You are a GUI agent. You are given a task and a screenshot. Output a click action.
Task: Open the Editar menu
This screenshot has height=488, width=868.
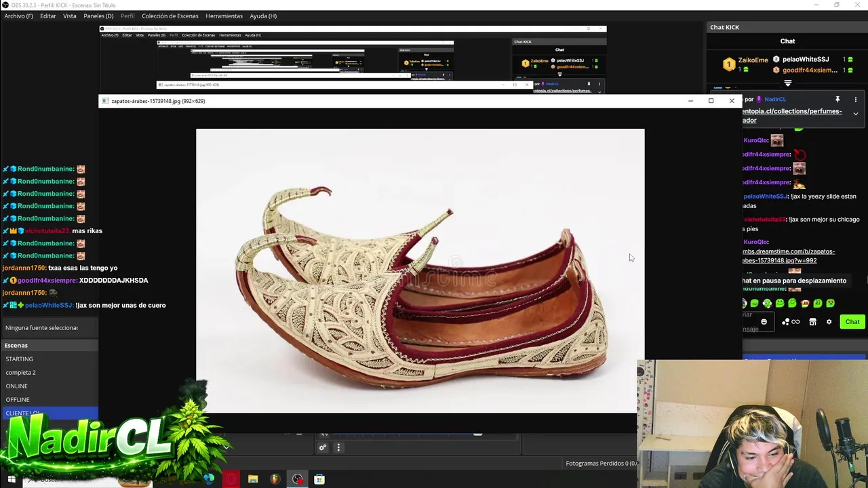click(48, 16)
